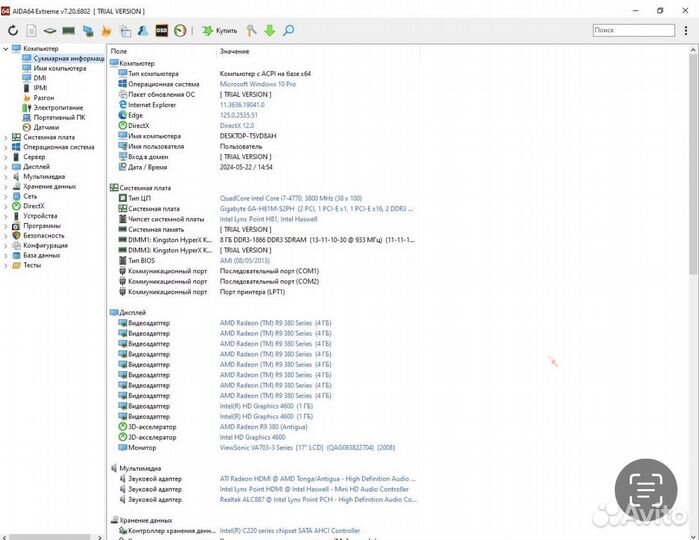Viewport: 699px width, 540px height.
Task: Expand the Системная плата tree node
Action: click(x=6, y=137)
